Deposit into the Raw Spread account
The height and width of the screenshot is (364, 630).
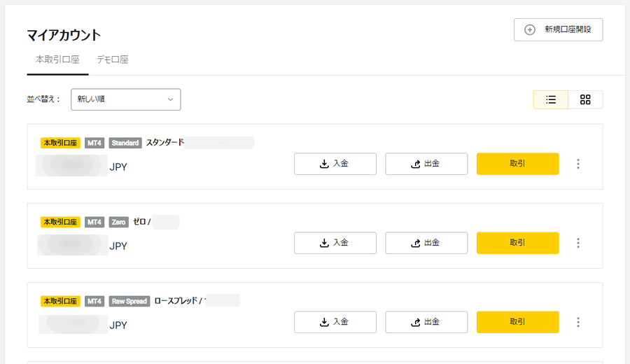coord(335,322)
